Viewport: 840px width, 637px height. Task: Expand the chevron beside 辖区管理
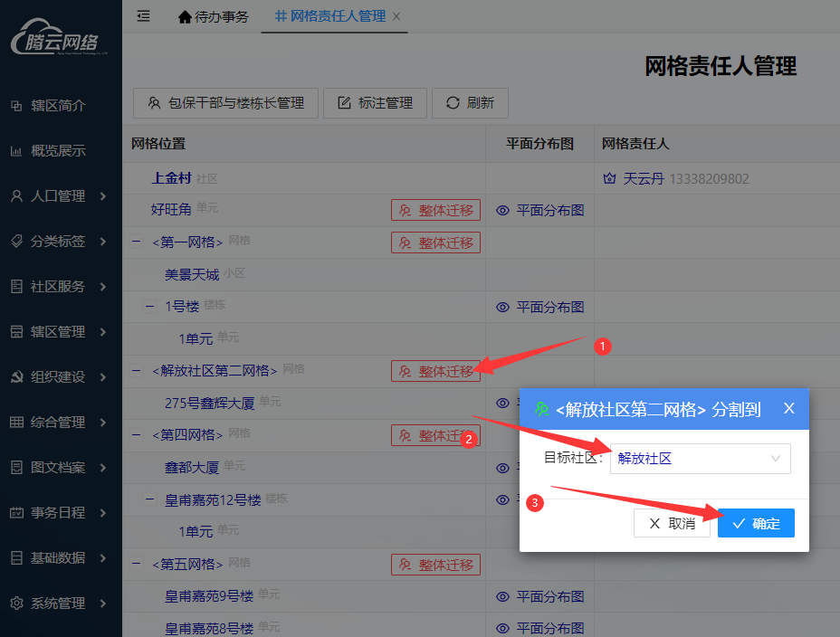point(103,332)
